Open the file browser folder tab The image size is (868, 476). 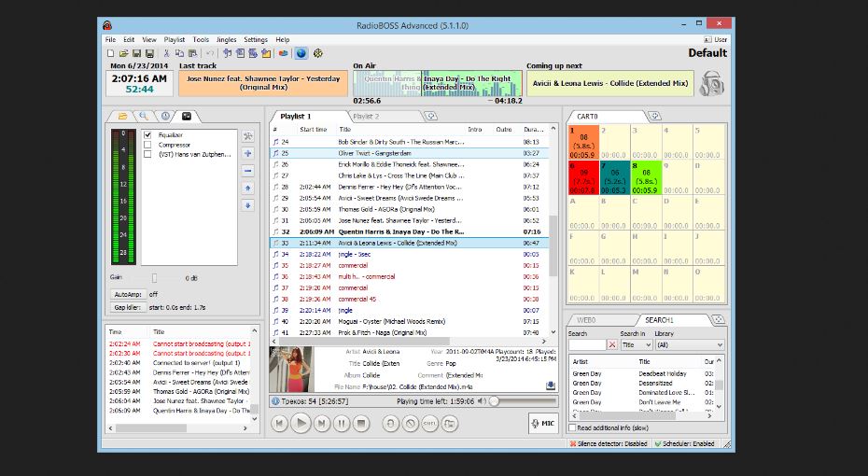point(123,117)
